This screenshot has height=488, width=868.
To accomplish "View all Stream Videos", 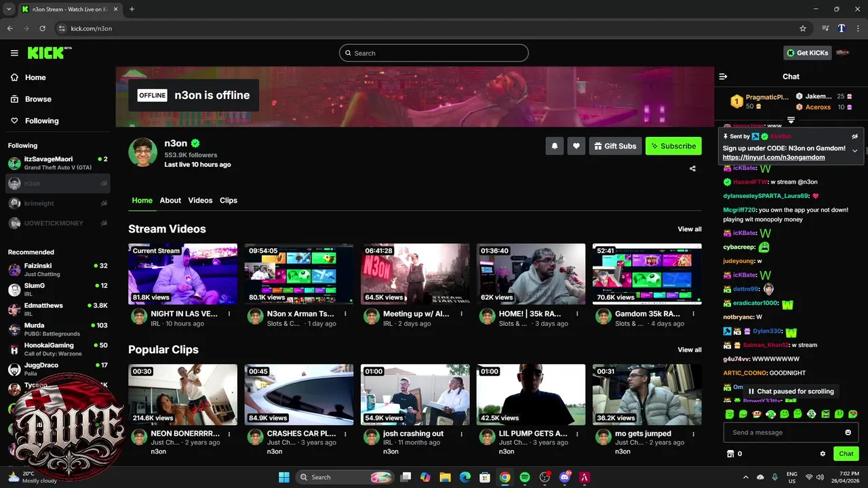I will click(x=690, y=229).
